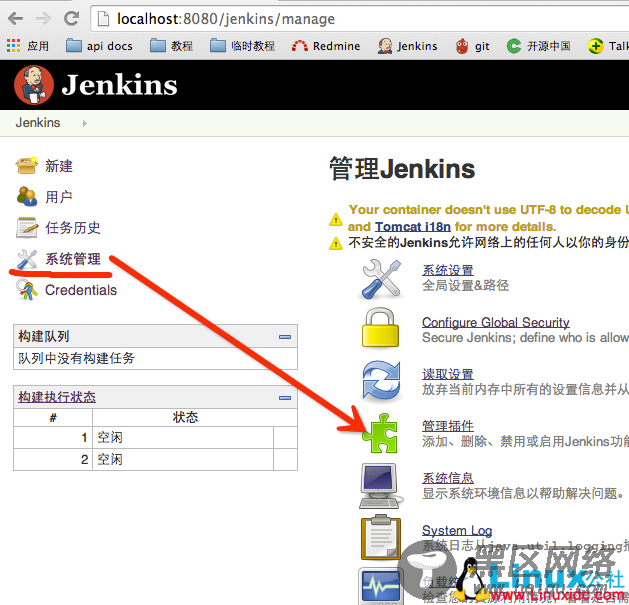The height and width of the screenshot is (605, 629).
Task: Open the 临时教程 bookmark folder
Action: click(x=242, y=46)
